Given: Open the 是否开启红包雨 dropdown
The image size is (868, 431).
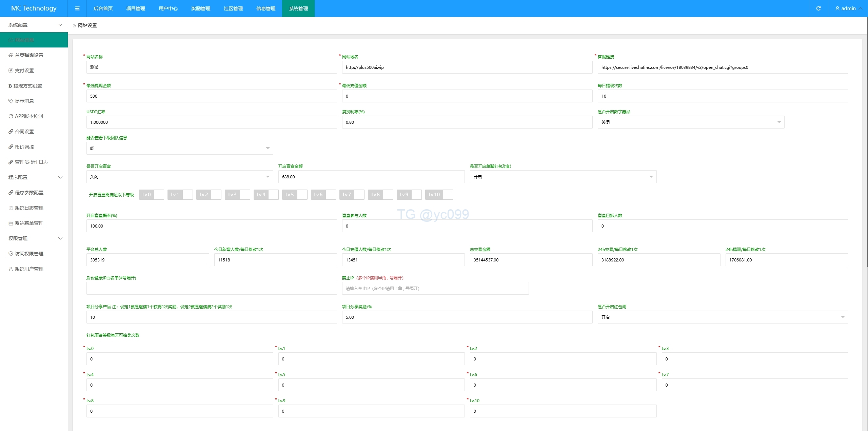Looking at the screenshot, I should 723,317.
